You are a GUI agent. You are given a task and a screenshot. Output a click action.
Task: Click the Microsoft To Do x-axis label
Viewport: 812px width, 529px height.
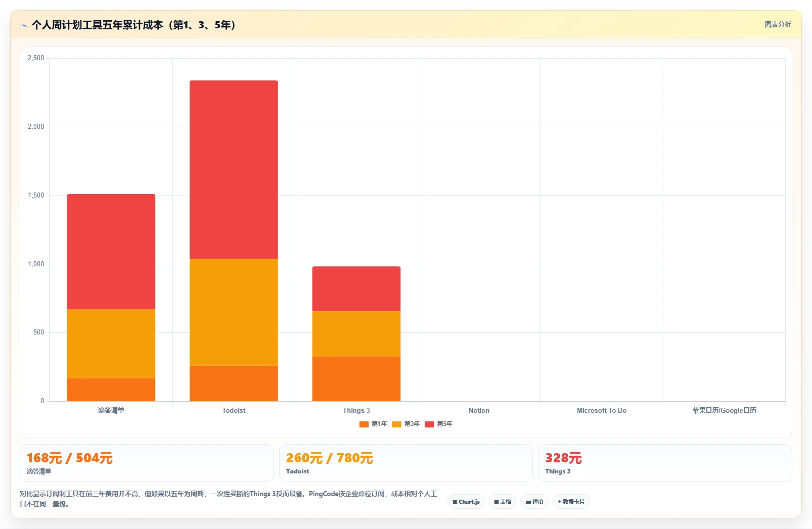602,410
